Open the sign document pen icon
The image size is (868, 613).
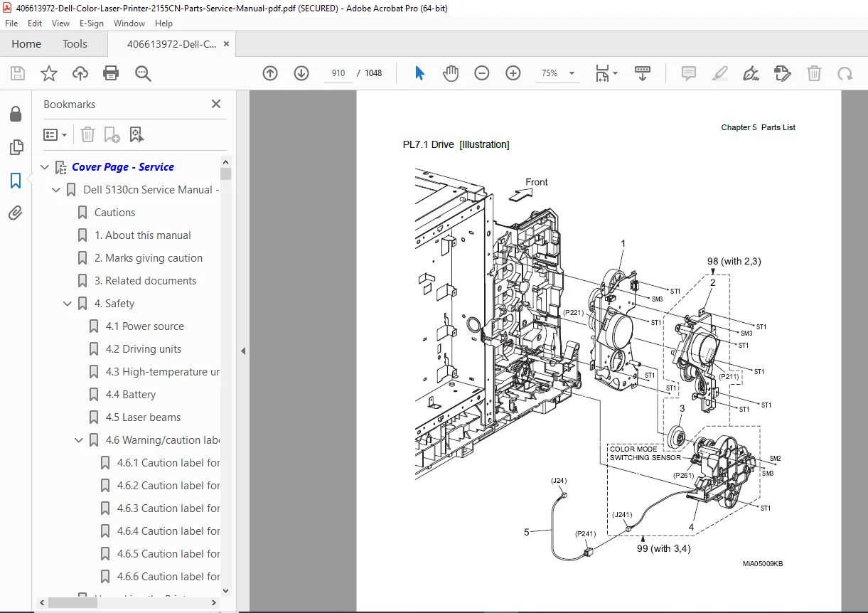[x=751, y=73]
